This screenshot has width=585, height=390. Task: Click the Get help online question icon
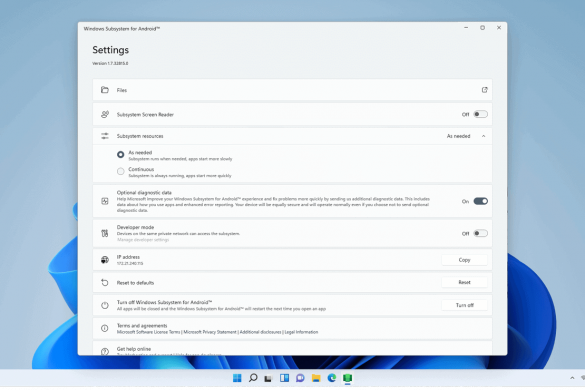pyautogui.click(x=105, y=351)
